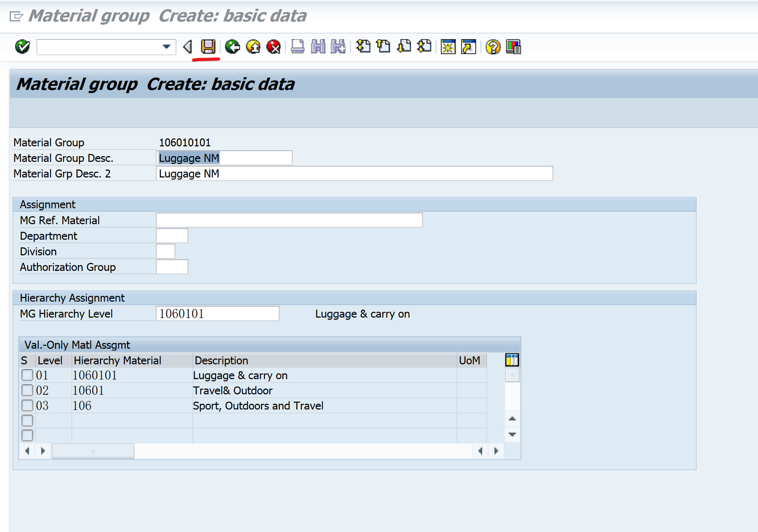Click the green Enter checkmark icon
Viewport: 758px width, 532px height.
pos(21,47)
